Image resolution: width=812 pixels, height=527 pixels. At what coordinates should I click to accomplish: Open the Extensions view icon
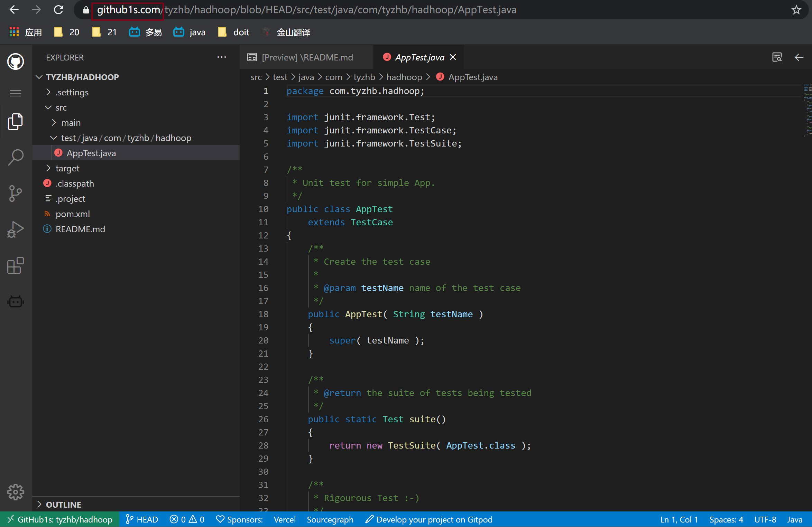pyautogui.click(x=16, y=266)
